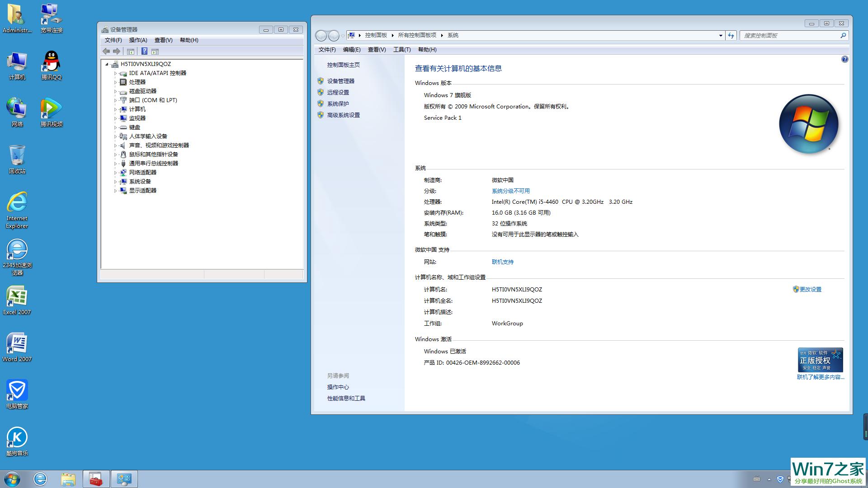Toggle H5TI0VN5XLI9QOZ computer node

(x=107, y=64)
